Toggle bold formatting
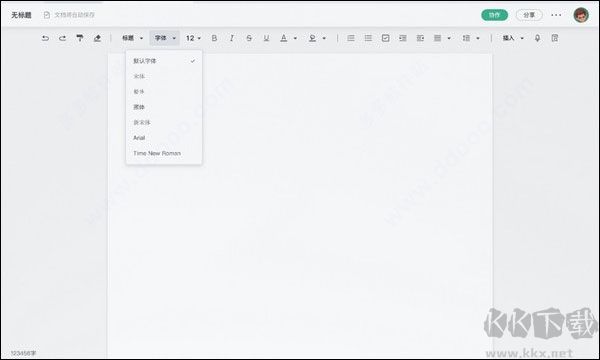This screenshot has width=600, height=360. (x=214, y=38)
